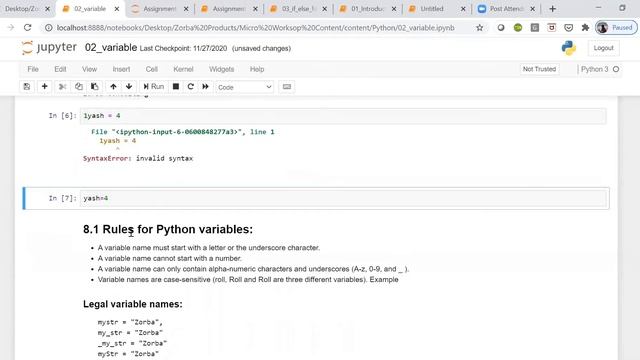The height and width of the screenshot is (360, 640).
Task: Click the Last Checkpoint 11/27/2020 text
Action: pyautogui.click(x=183, y=48)
